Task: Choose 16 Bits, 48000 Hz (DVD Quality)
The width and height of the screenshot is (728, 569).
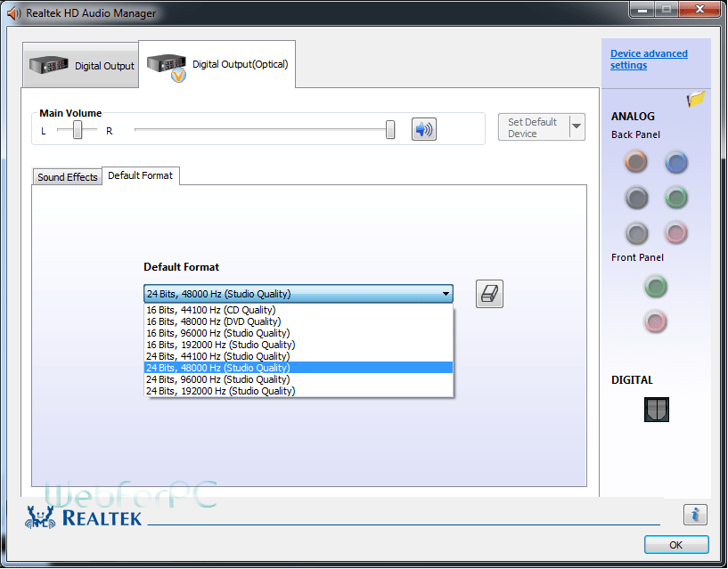Action: 299,321
